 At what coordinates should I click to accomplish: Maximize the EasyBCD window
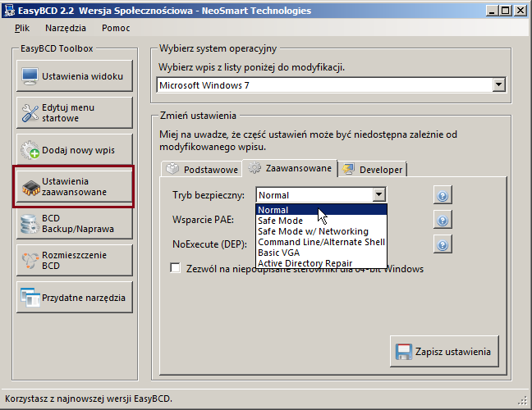pyautogui.click(x=505, y=11)
